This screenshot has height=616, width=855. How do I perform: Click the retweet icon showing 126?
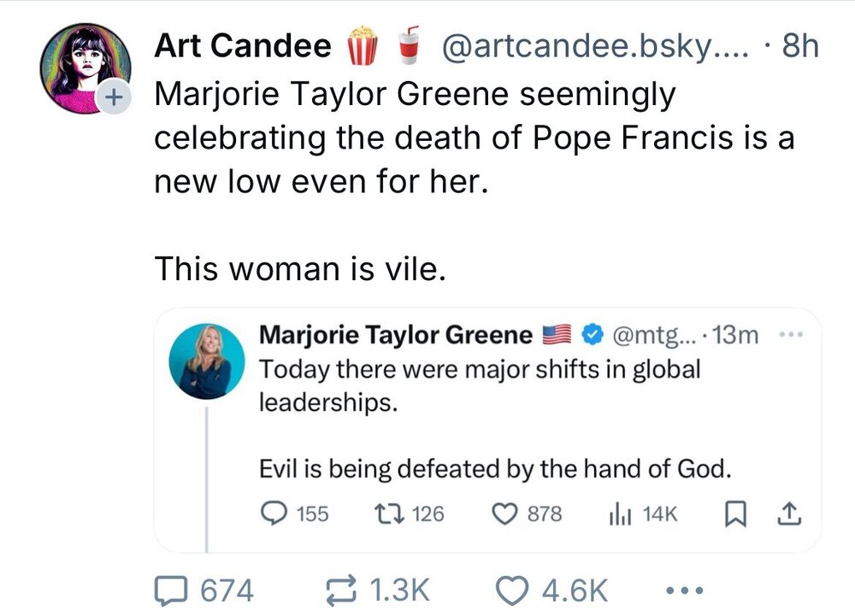[386, 513]
